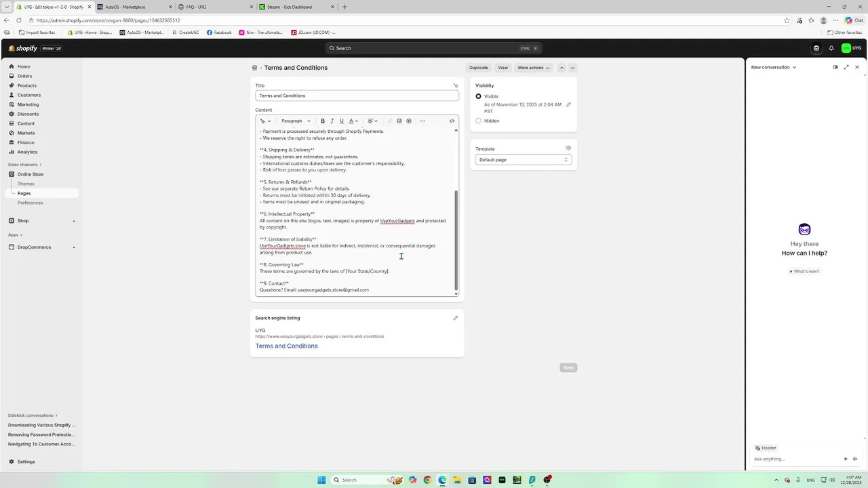The height and width of the screenshot is (488, 868).
Task: Expand Sidekick conversations section
Action: (33, 415)
